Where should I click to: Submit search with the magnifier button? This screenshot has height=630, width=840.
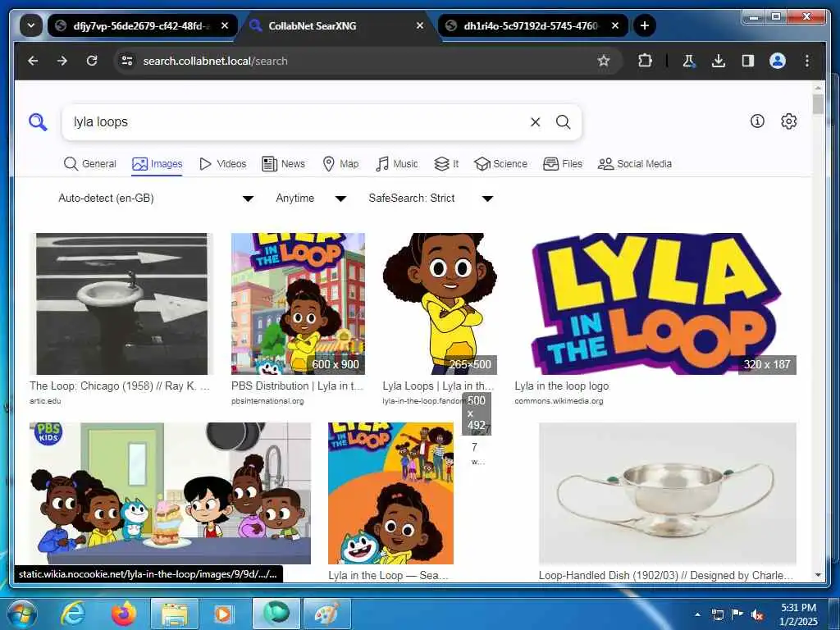pyautogui.click(x=563, y=122)
